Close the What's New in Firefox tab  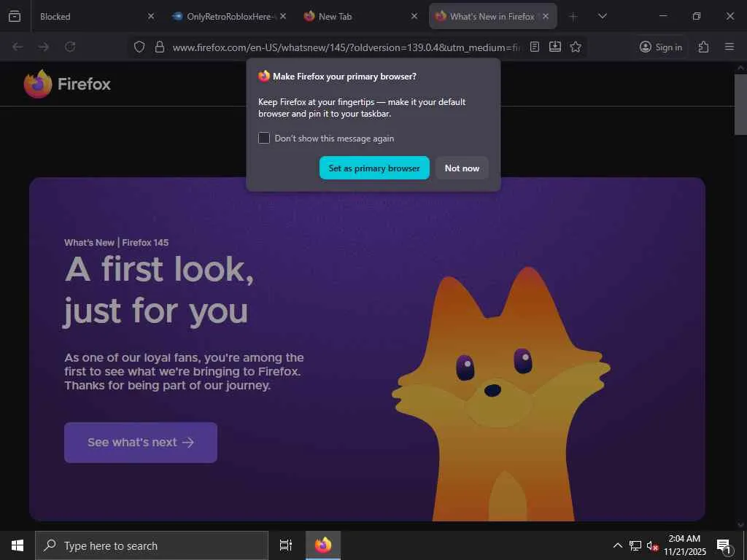[x=546, y=16]
